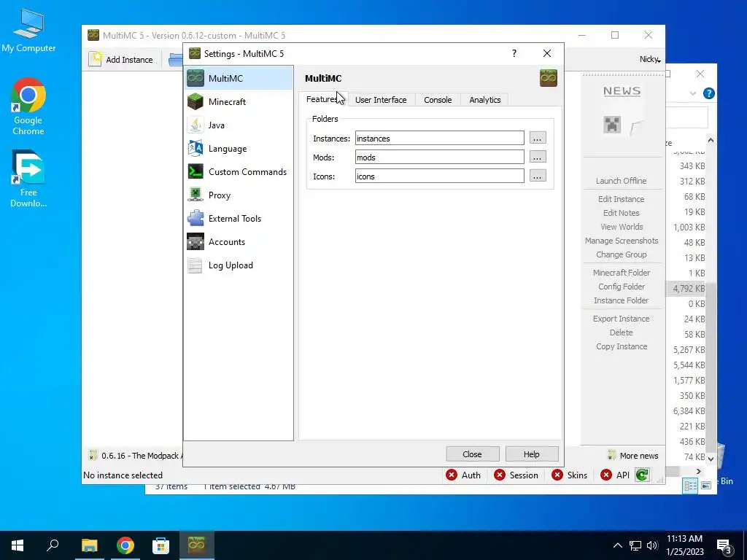747x560 pixels.
Task: Open Language settings page
Action: [239, 148]
